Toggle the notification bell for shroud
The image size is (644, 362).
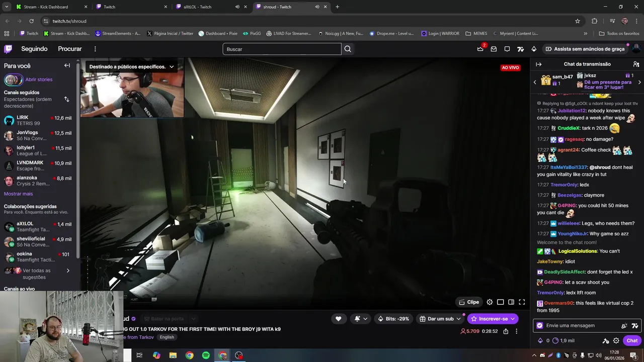[x=361, y=319]
